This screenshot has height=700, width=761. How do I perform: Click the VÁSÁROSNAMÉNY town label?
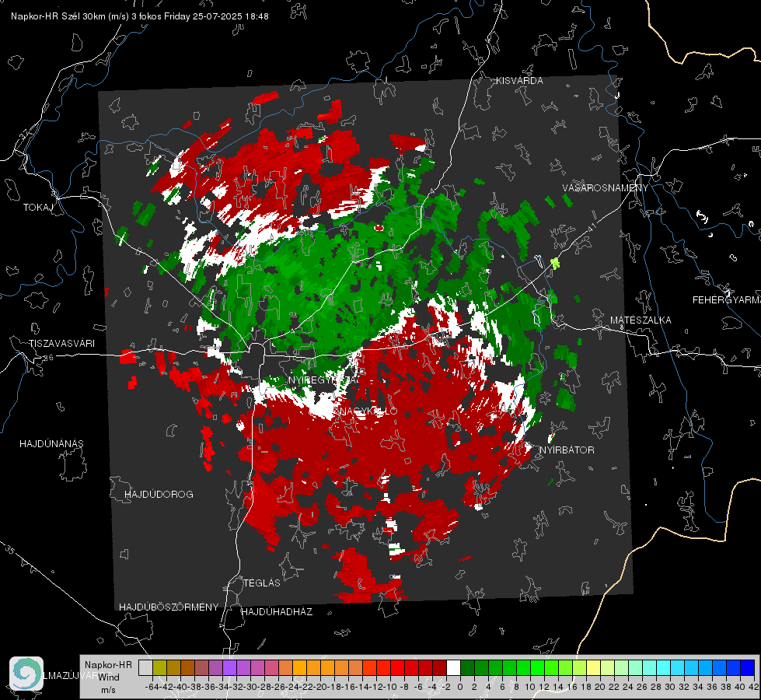(606, 188)
